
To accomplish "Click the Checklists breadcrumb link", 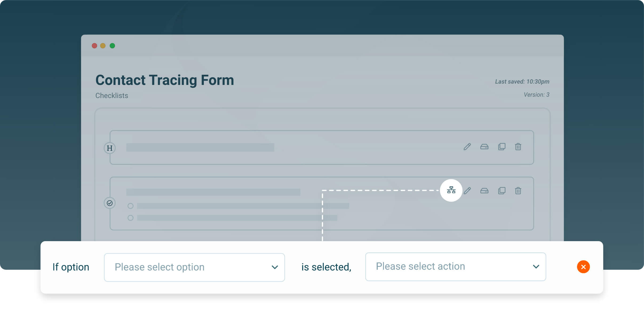I will 112,96.
